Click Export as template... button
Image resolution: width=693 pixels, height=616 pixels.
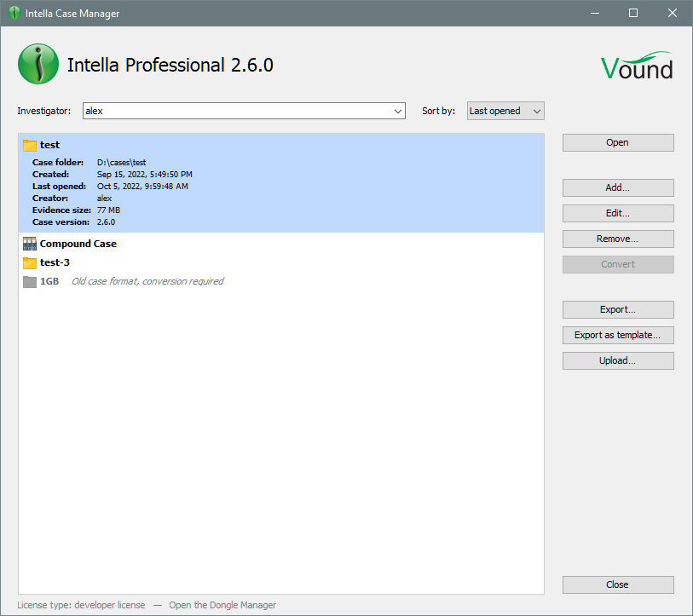617,335
